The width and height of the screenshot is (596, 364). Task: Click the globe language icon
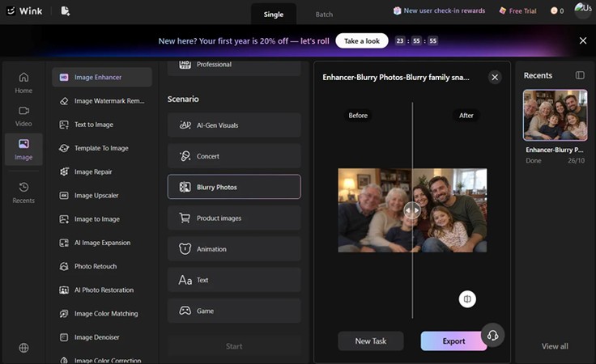coord(23,348)
